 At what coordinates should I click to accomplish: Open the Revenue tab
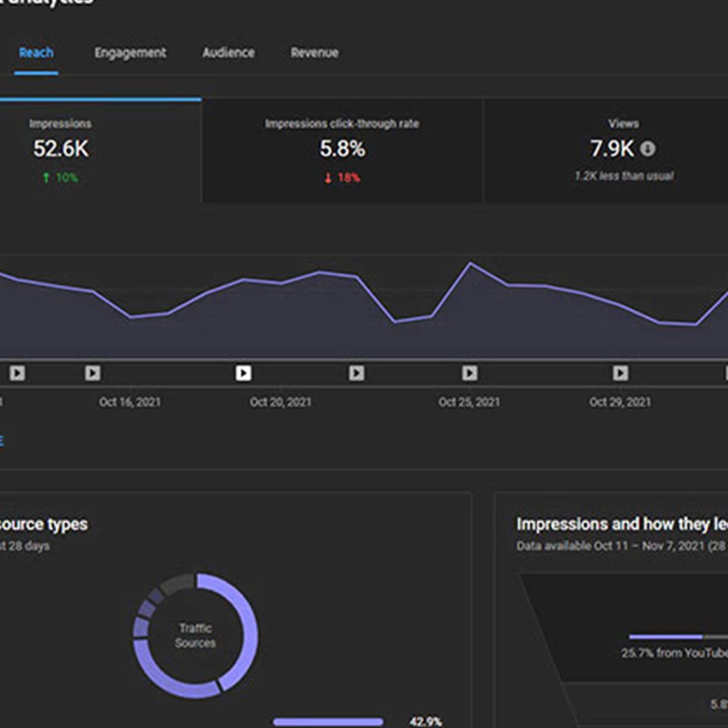point(314,53)
